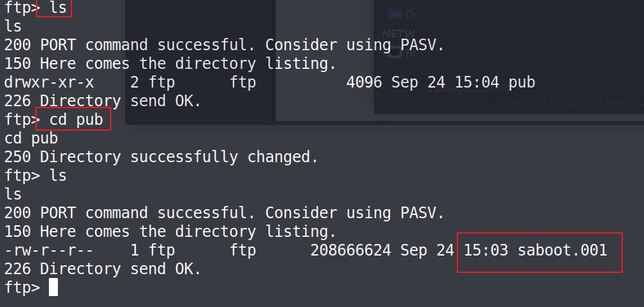Click the highlighted 'cd pub' command
The image size is (644, 307).
pyautogui.click(x=76, y=119)
